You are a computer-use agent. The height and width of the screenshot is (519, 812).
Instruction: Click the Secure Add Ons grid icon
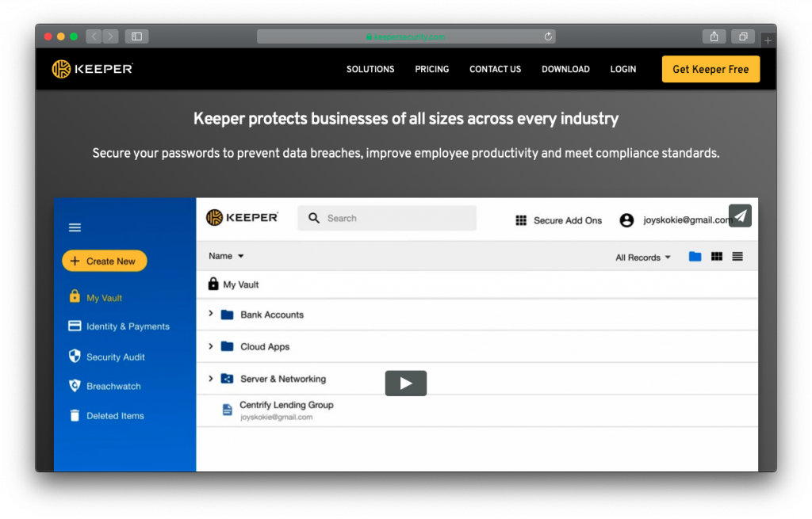(521, 220)
